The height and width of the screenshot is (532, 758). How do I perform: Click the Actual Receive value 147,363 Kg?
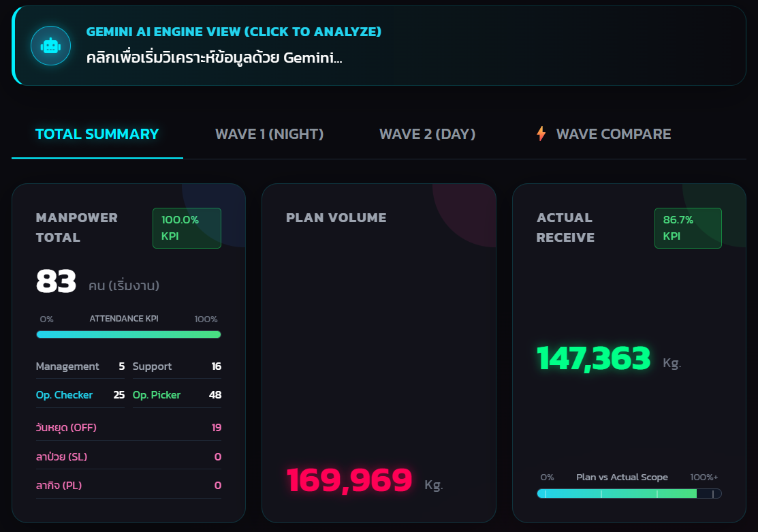(592, 358)
